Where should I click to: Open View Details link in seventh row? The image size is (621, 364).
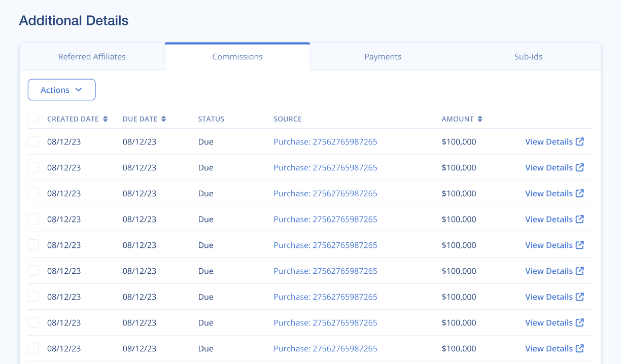[555, 297]
